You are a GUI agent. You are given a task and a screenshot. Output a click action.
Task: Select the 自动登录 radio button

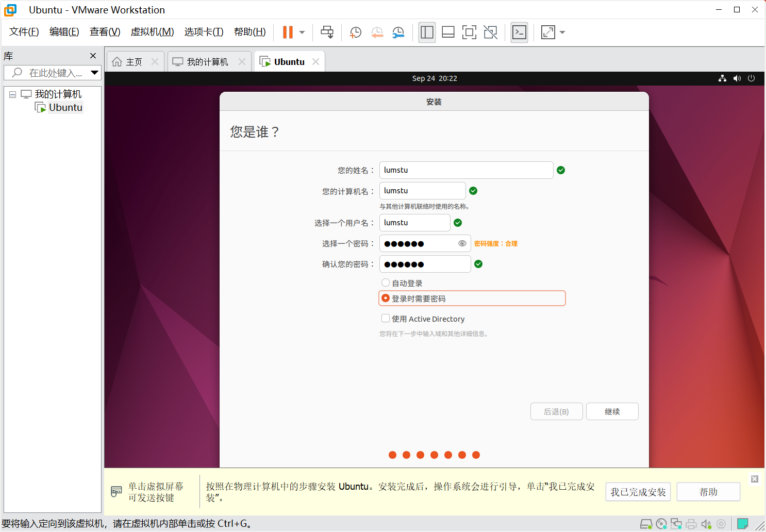pyautogui.click(x=386, y=282)
